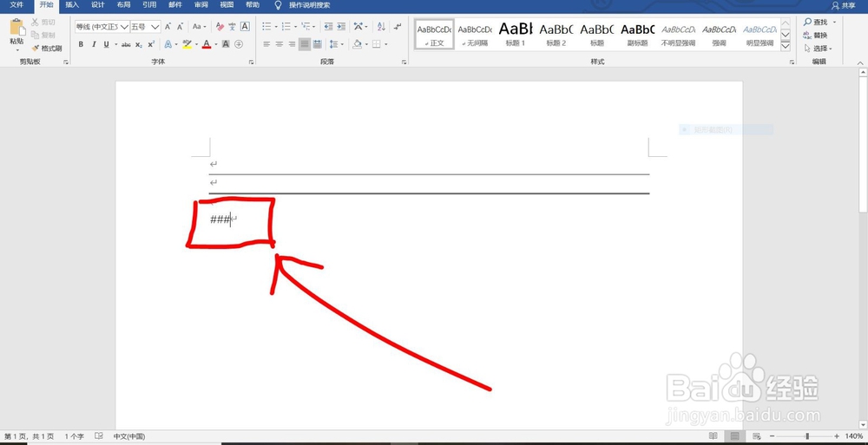Click the shrink font size icon
The height and width of the screenshot is (445, 868).
tap(180, 27)
